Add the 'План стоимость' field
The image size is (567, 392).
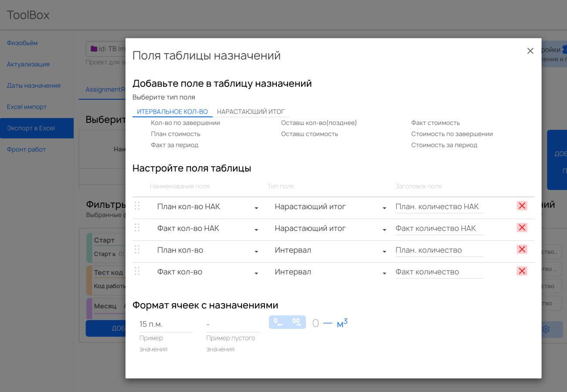[176, 134]
